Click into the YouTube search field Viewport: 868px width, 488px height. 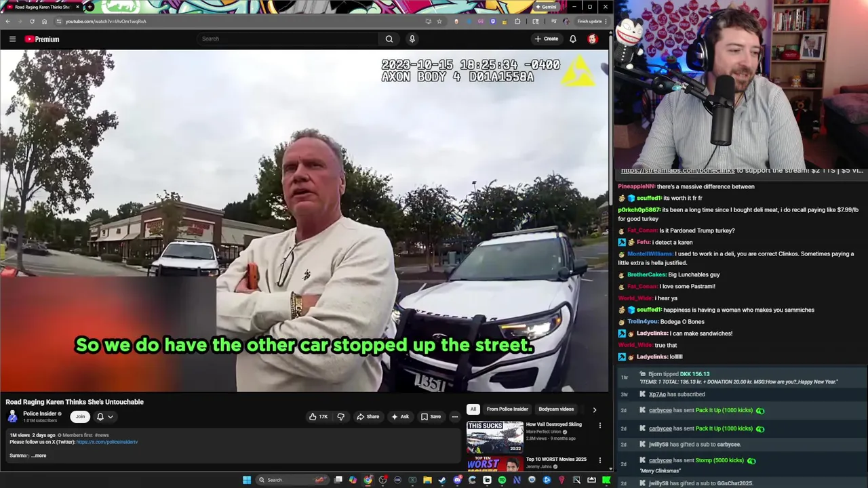point(288,39)
